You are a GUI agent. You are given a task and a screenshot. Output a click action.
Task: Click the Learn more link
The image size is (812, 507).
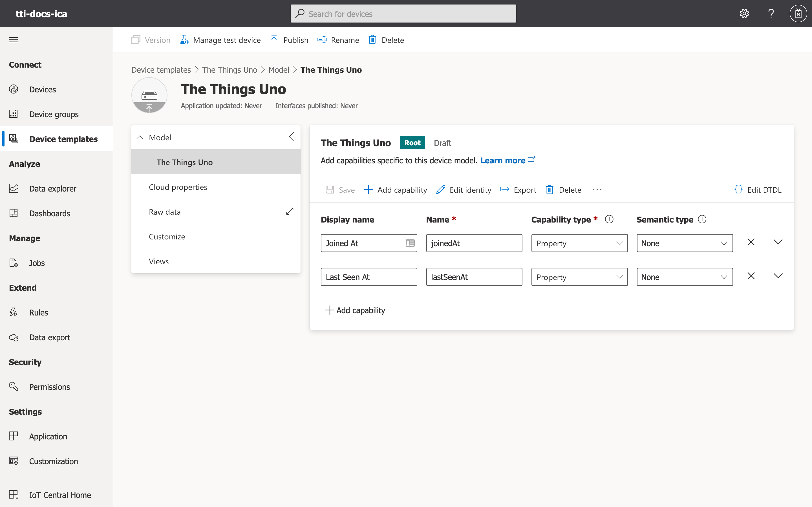(x=503, y=160)
